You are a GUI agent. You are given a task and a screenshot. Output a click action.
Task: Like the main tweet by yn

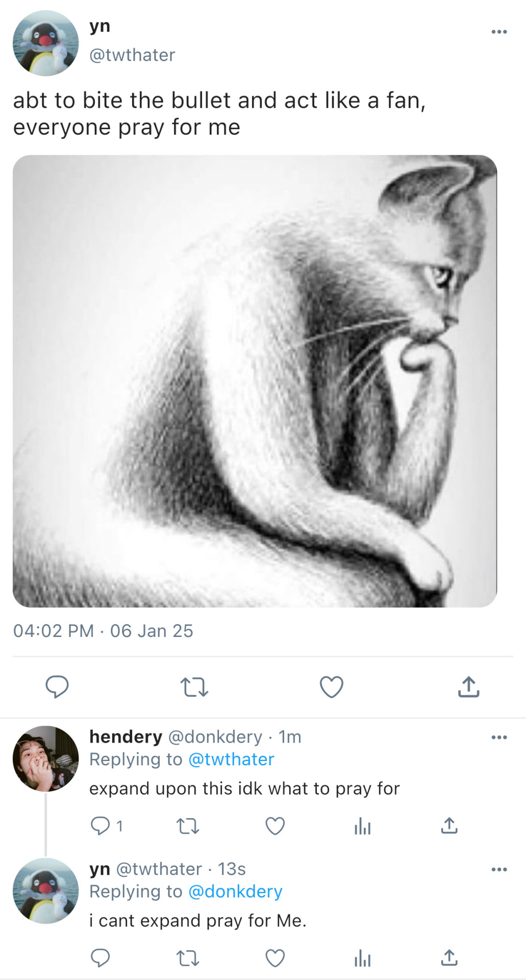click(331, 687)
